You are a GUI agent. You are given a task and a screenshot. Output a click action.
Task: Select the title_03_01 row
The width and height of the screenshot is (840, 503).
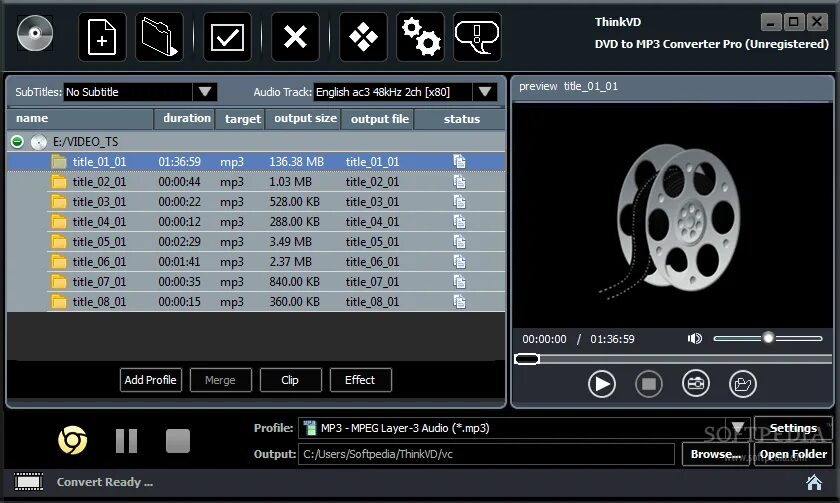click(256, 201)
